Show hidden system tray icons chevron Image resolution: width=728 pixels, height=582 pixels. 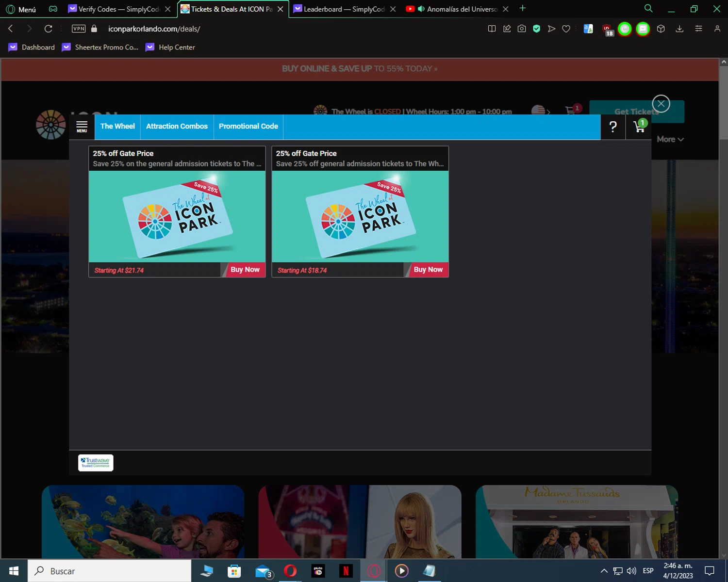point(604,571)
